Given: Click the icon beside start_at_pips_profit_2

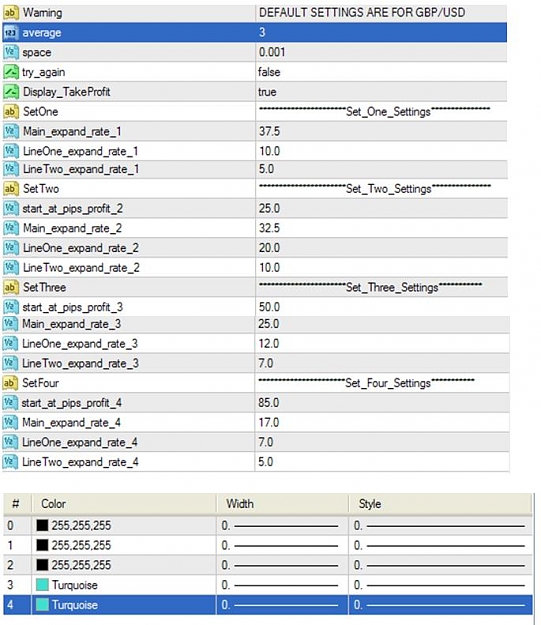Looking at the screenshot, I should click(x=10, y=208).
